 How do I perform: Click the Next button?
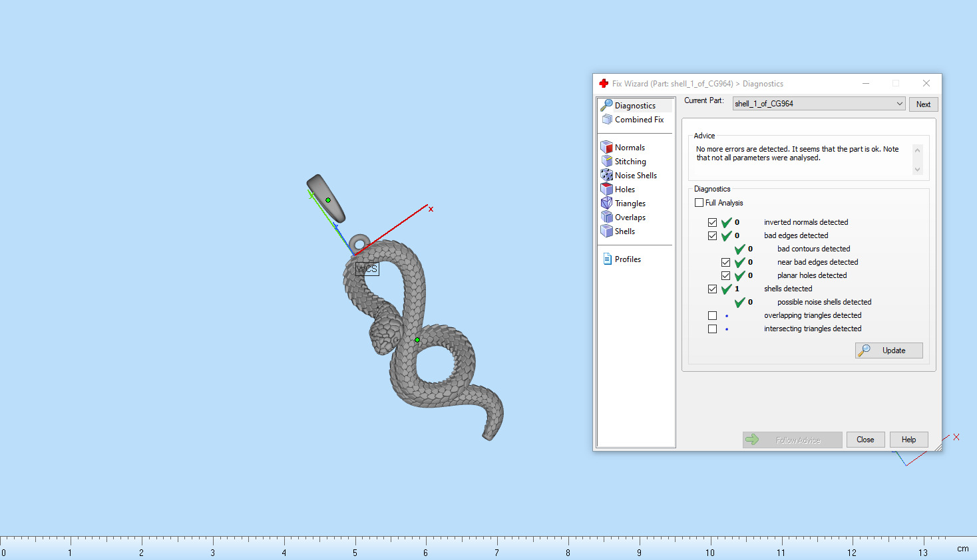[x=923, y=104]
